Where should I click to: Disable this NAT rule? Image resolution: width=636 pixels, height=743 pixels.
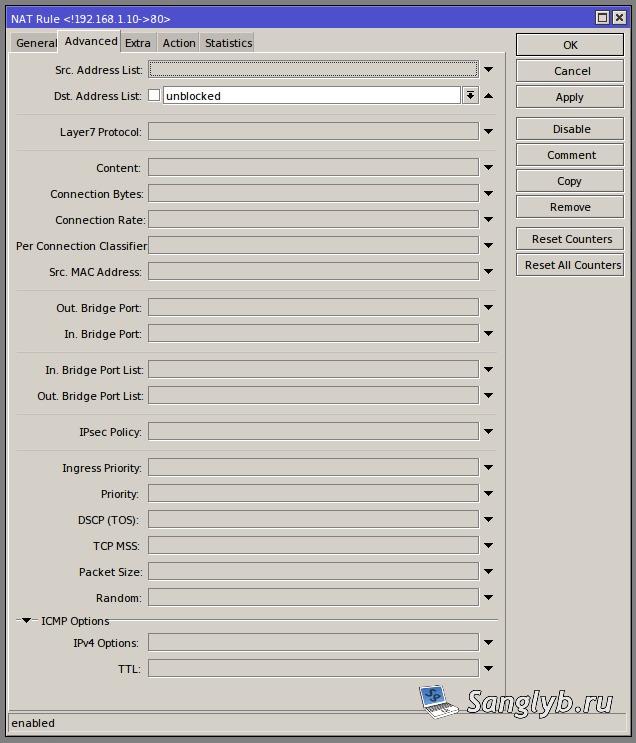(570, 129)
